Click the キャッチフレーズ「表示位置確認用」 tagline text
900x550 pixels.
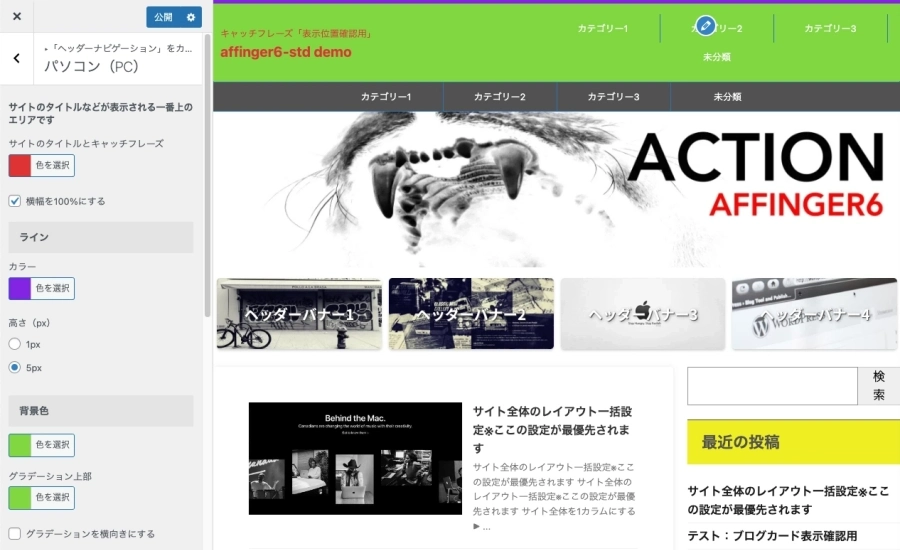point(296,33)
